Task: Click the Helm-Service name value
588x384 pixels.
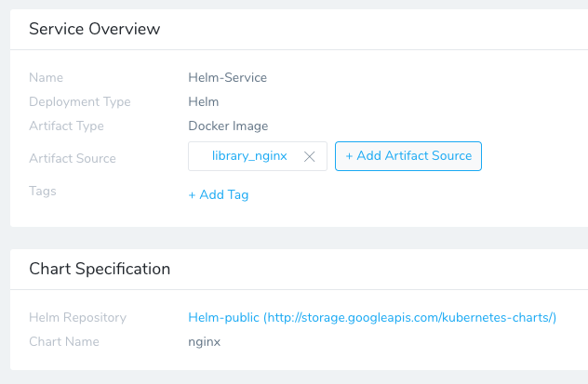Action: point(228,77)
